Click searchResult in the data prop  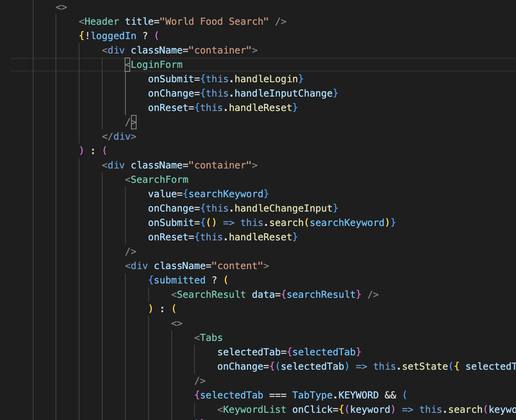pyautogui.click(x=321, y=295)
